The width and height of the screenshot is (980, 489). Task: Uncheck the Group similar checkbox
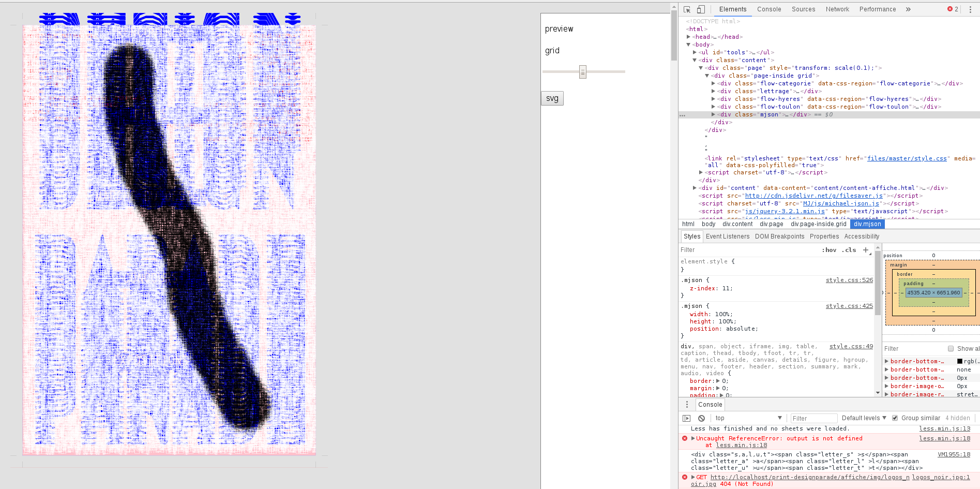(895, 418)
